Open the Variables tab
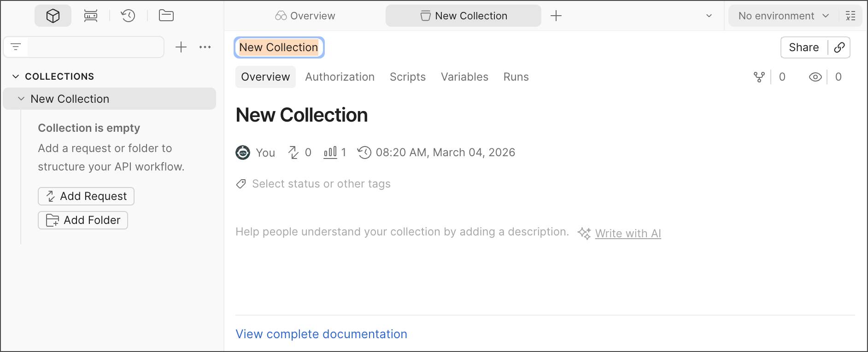 tap(464, 77)
